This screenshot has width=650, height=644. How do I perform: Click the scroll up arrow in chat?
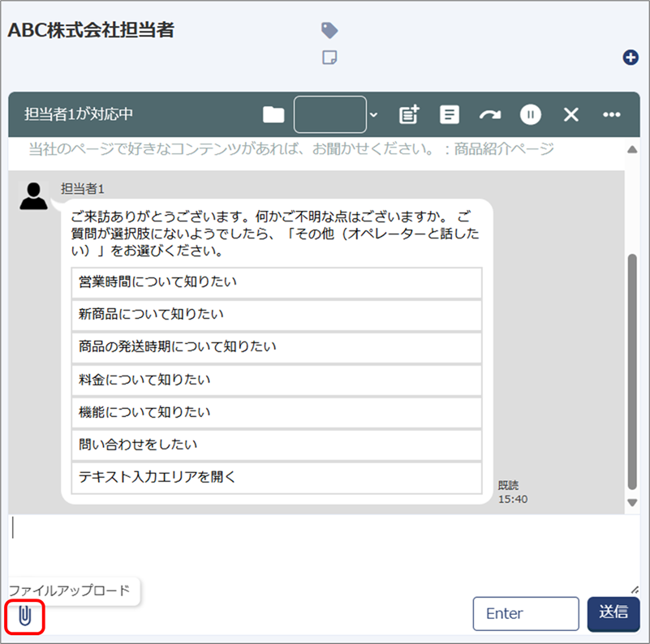632,149
